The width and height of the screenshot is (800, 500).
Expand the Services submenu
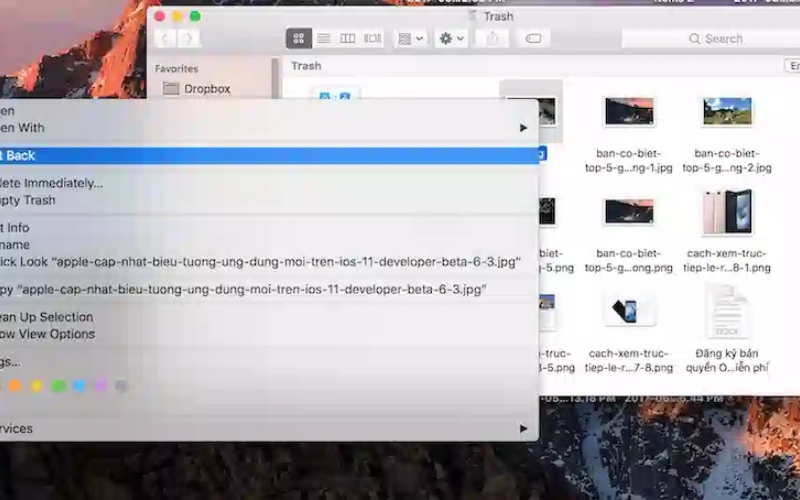click(269, 429)
